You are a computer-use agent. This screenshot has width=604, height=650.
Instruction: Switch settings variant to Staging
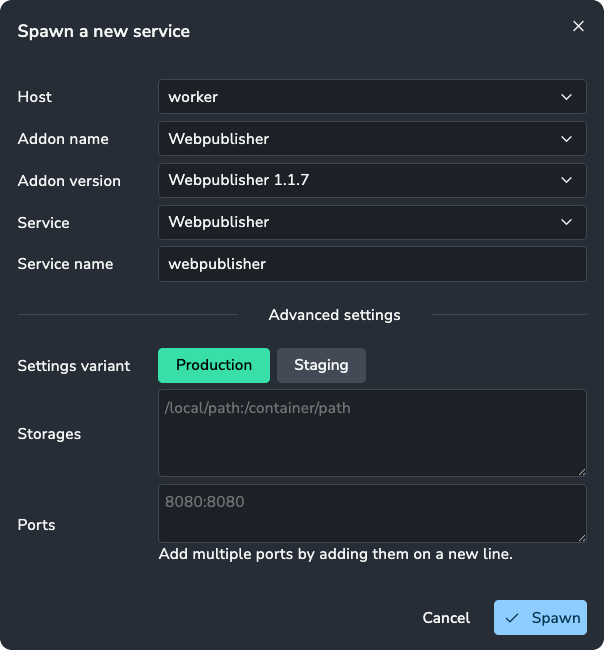(x=321, y=365)
